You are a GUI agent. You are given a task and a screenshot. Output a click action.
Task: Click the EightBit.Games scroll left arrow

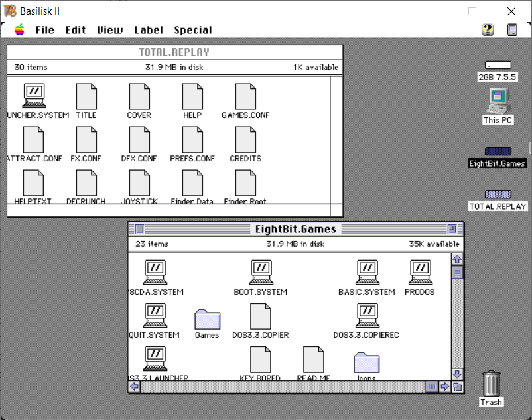pyautogui.click(x=135, y=386)
